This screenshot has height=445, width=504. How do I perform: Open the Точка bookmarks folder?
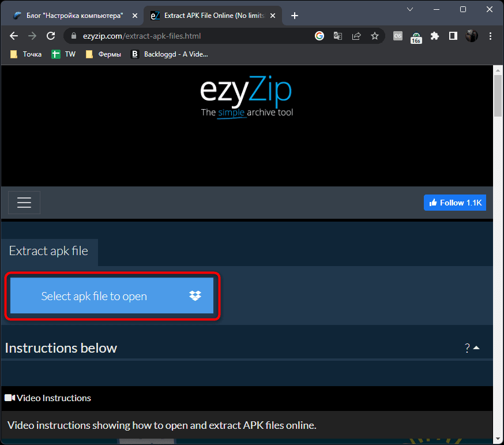[26, 54]
